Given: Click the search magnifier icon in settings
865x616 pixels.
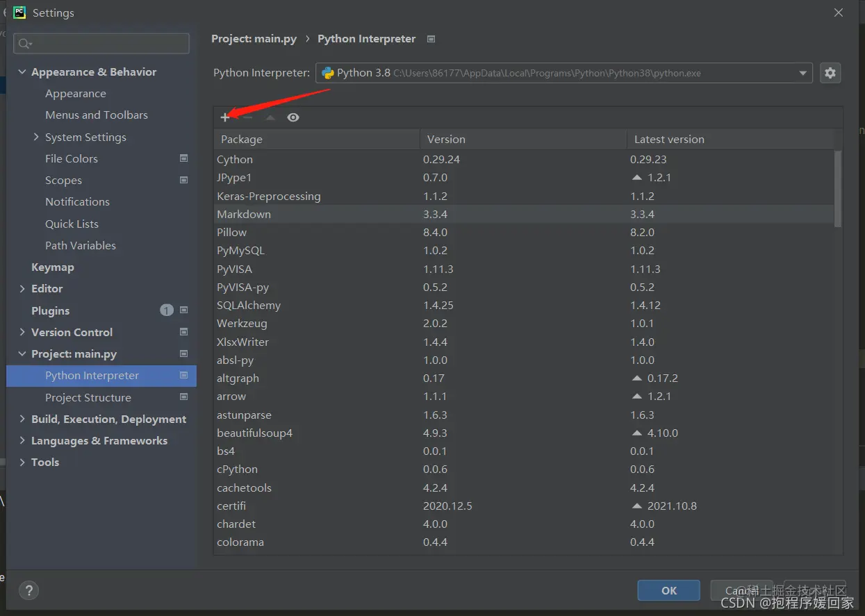Looking at the screenshot, I should 25,44.
